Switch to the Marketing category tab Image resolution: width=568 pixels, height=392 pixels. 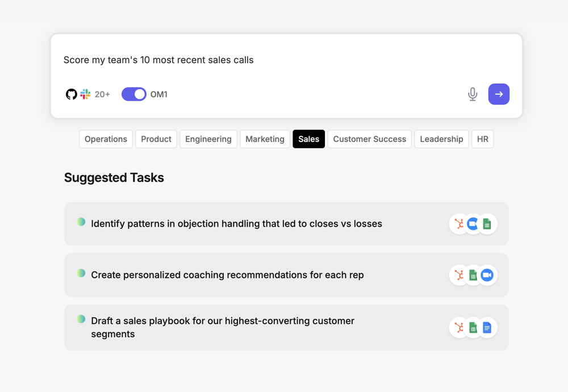click(265, 139)
